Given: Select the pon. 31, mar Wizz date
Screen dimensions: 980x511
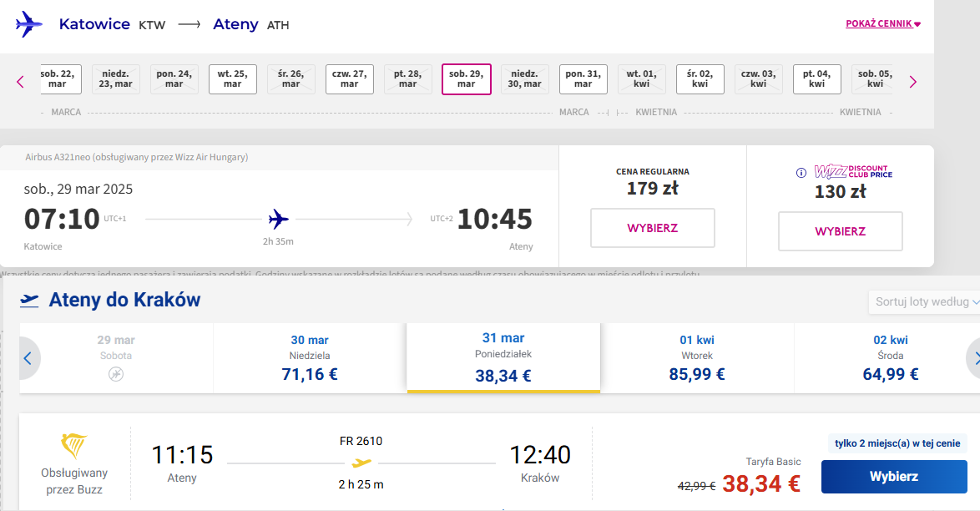Looking at the screenshot, I should tap(583, 79).
